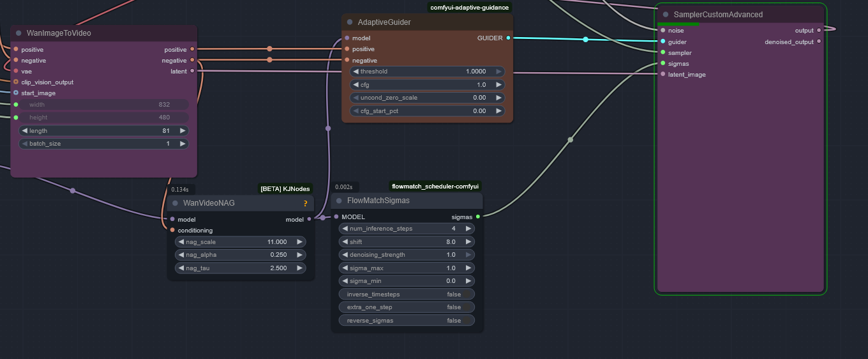Select the threshold field in AdaptiveGuider
Screen dimensions: 868x359
428,72
